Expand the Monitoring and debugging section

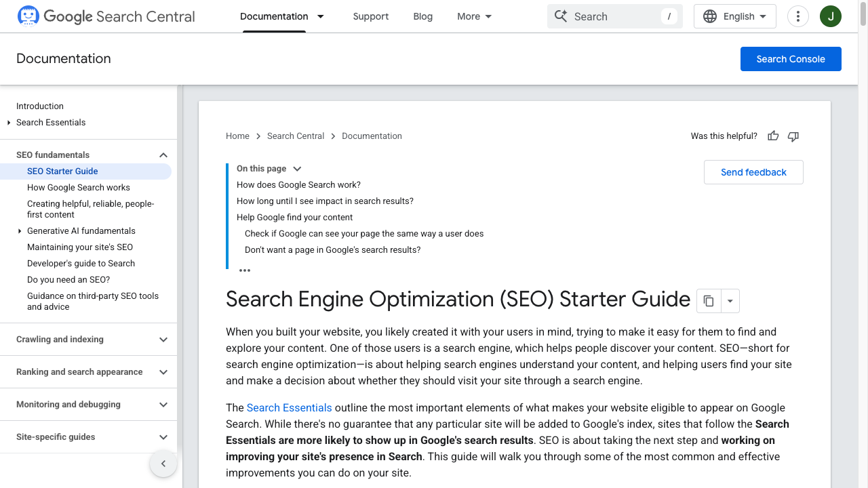pos(163,405)
